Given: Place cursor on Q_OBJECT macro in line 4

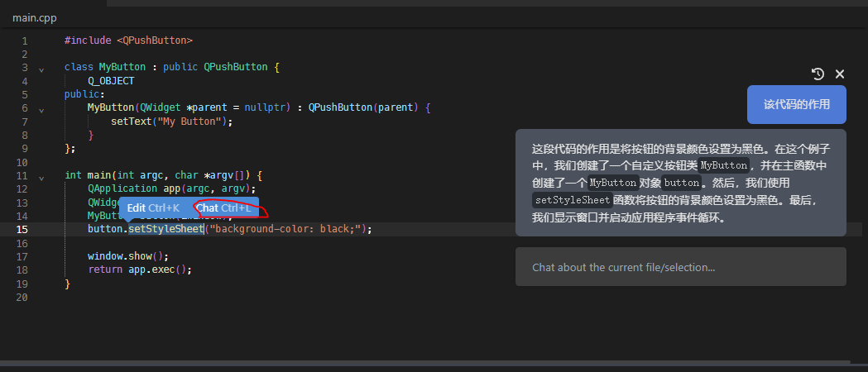Looking at the screenshot, I should pos(111,81).
